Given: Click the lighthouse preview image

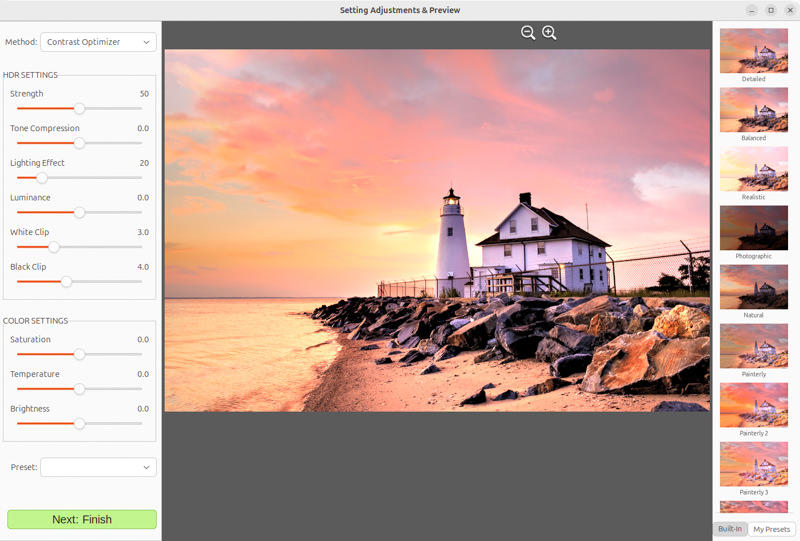Looking at the screenshot, I should (438, 230).
